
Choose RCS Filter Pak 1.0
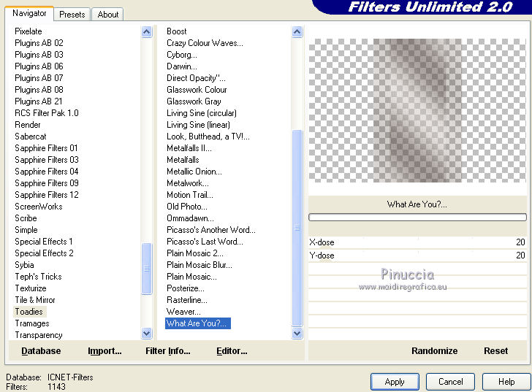[47, 113]
